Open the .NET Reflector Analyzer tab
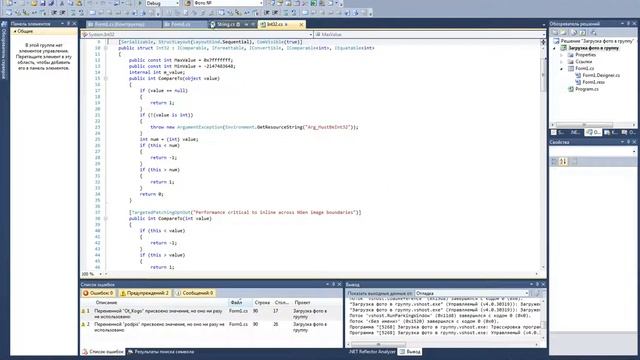Viewport: 640px width, 360px height. [372, 352]
